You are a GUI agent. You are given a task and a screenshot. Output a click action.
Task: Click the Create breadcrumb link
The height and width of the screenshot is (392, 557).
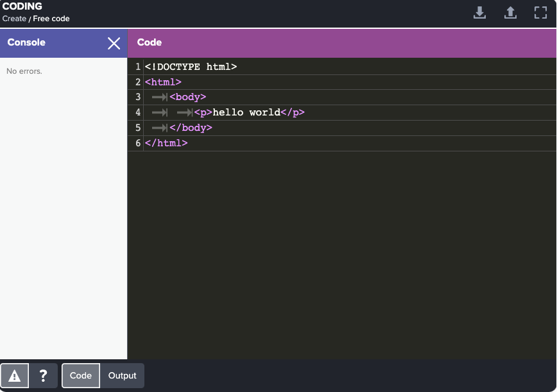coord(14,19)
